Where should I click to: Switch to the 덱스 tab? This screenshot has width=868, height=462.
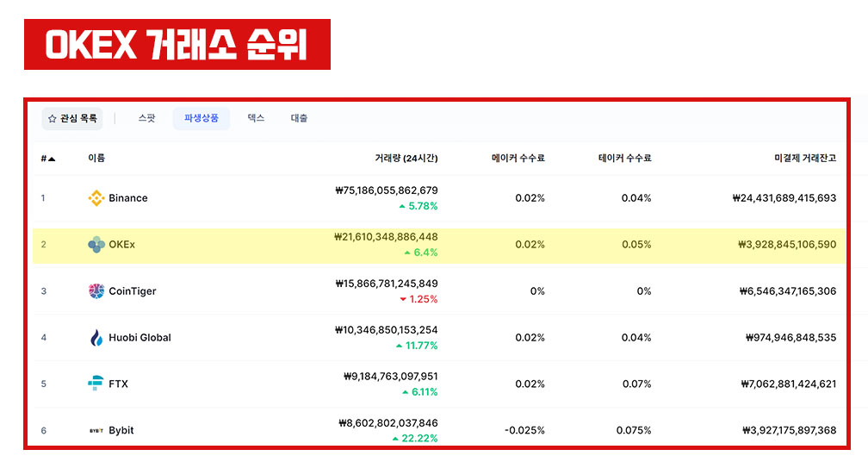point(256,118)
